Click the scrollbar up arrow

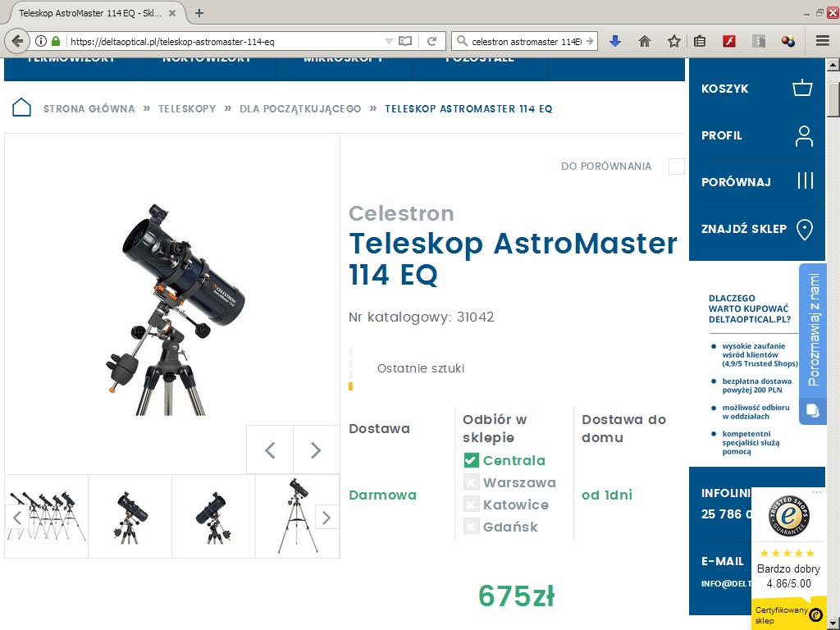tap(833, 65)
